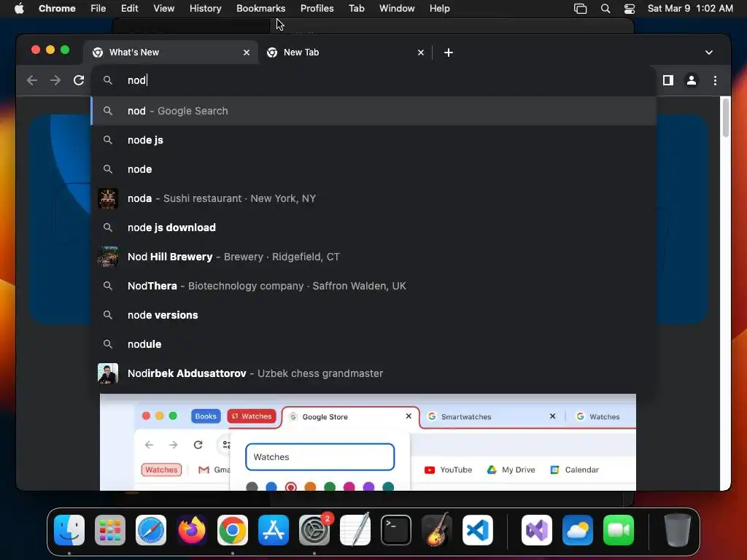Launch GarageBand from the dock
Screen dimensions: 747x560
coord(437,530)
